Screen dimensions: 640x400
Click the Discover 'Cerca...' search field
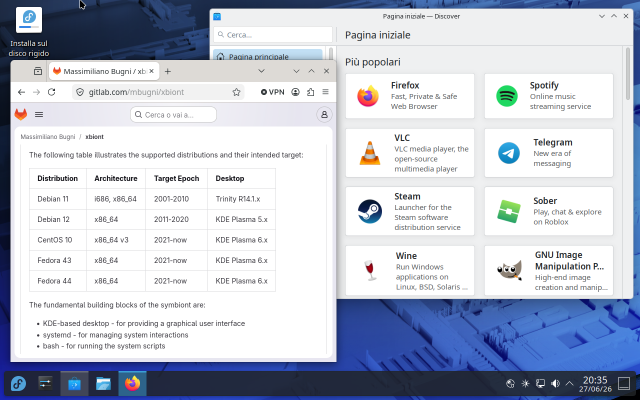[273, 35]
